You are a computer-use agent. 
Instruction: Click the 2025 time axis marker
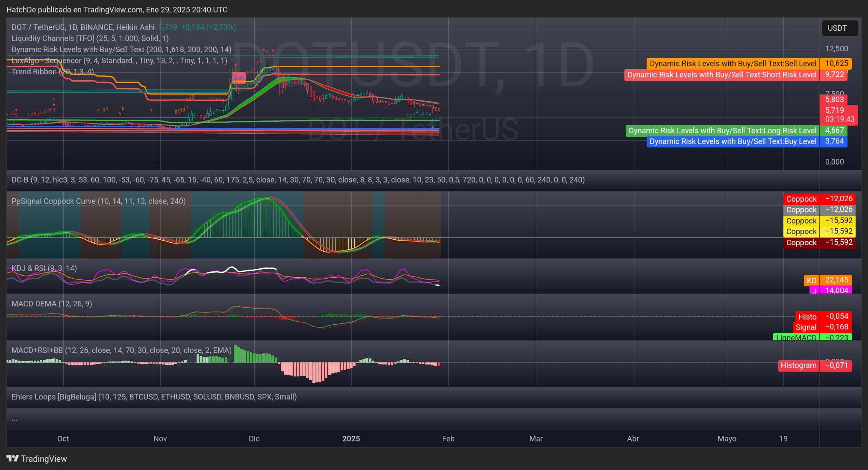[351, 439]
